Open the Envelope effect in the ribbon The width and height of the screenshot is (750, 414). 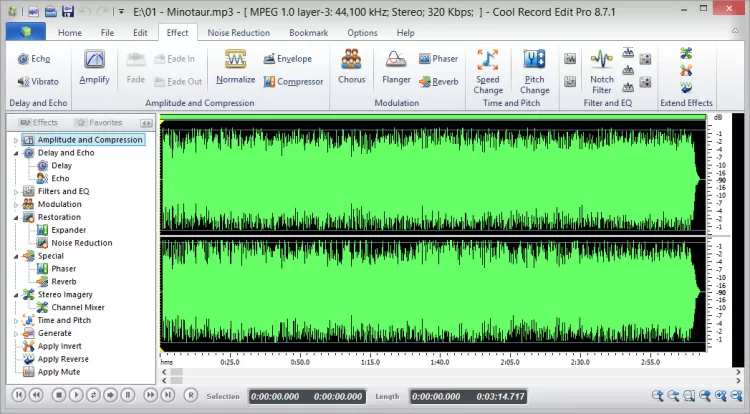coord(287,59)
